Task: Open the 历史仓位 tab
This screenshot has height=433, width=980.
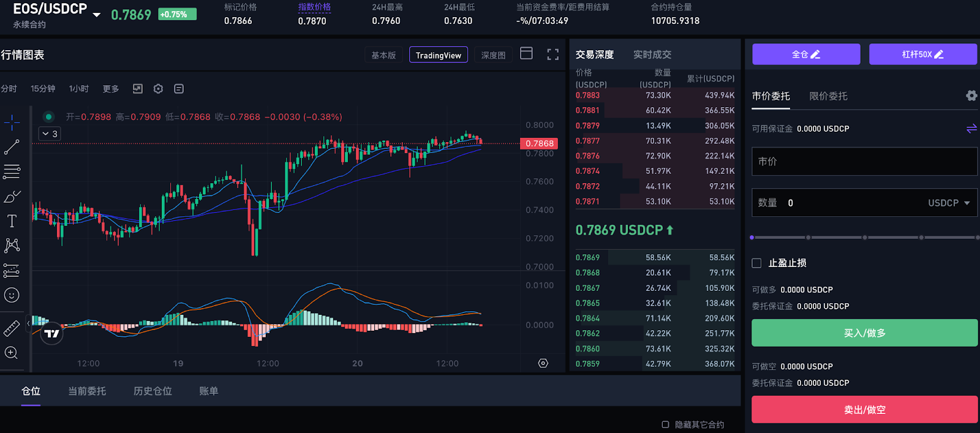Action: (x=153, y=391)
